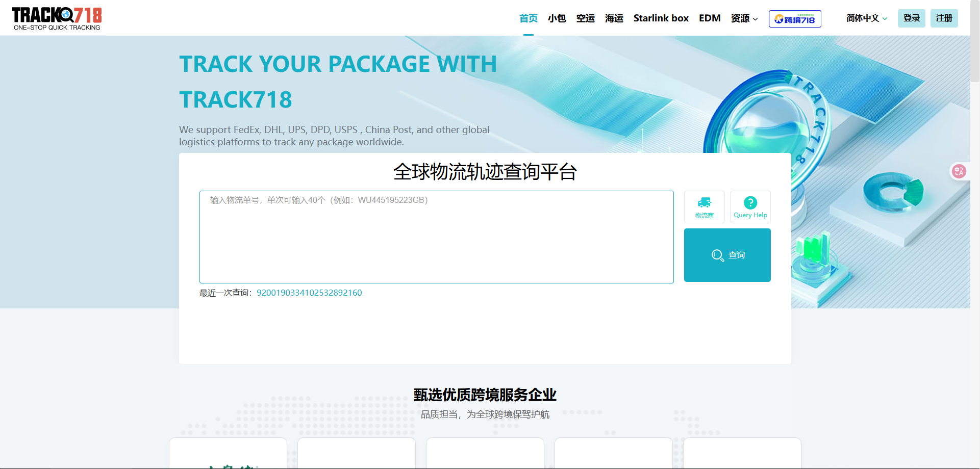Open the 海运 navigation item

click(614, 18)
